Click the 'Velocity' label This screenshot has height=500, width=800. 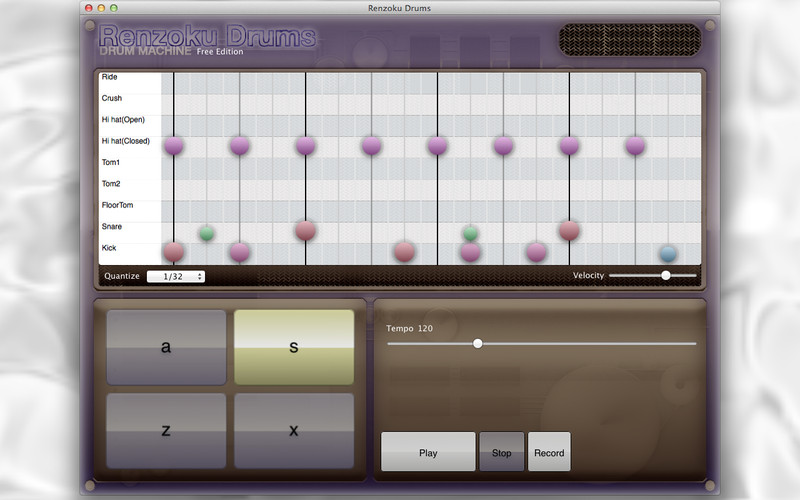click(x=588, y=276)
